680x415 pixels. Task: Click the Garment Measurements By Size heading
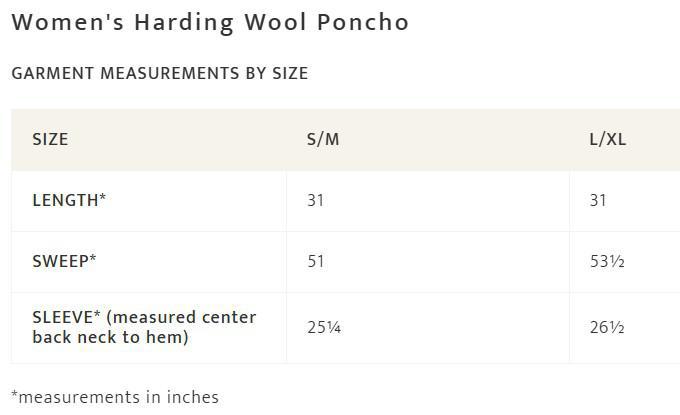[x=160, y=73]
